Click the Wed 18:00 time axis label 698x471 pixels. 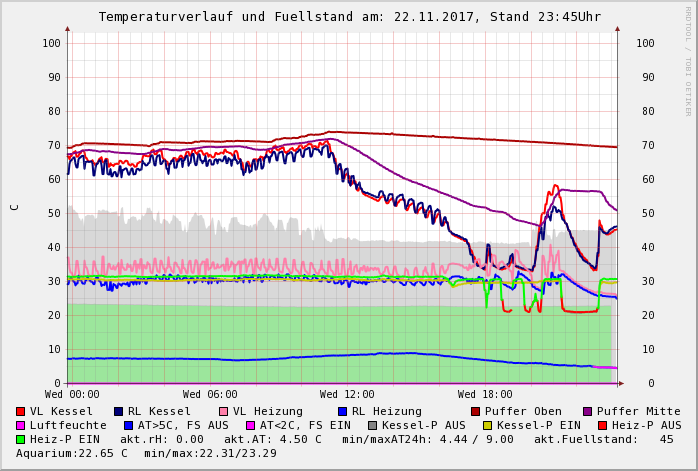click(x=485, y=395)
